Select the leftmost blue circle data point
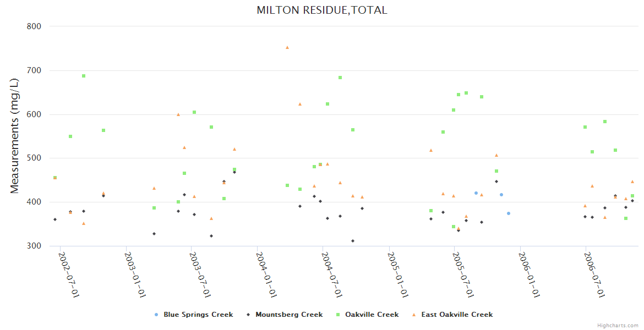The width and height of the screenshot is (644, 330). 476,193
